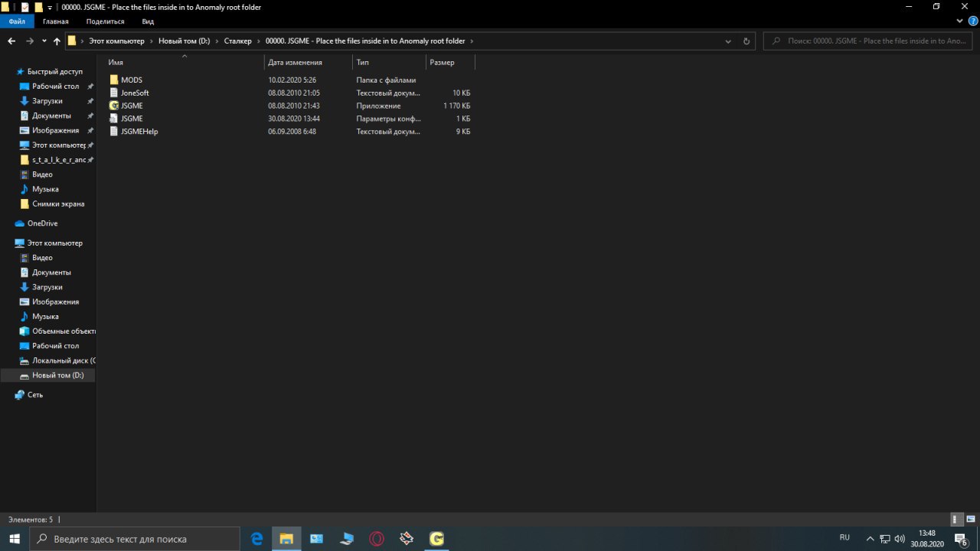This screenshot has height=551, width=980.
Task: Expand chevron after Этот компьютер breadcrumb
Action: pyautogui.click(x=151, y=41)
